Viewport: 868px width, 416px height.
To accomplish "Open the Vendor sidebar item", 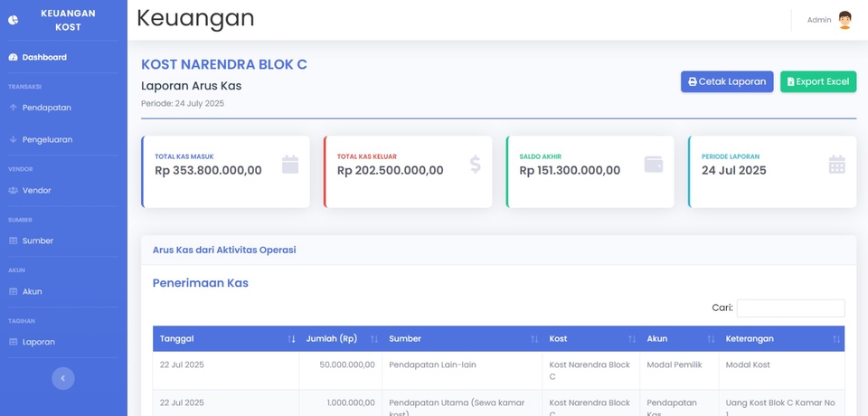I will tap(36, 191).
